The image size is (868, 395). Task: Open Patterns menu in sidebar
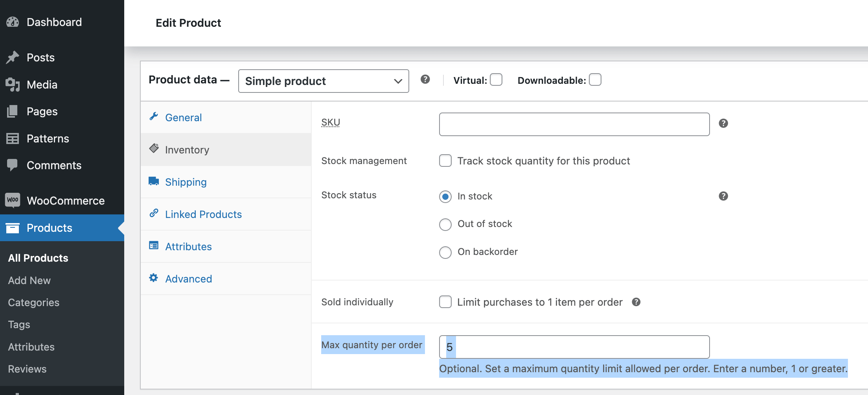pyautogui.click(x=62, y=138)
